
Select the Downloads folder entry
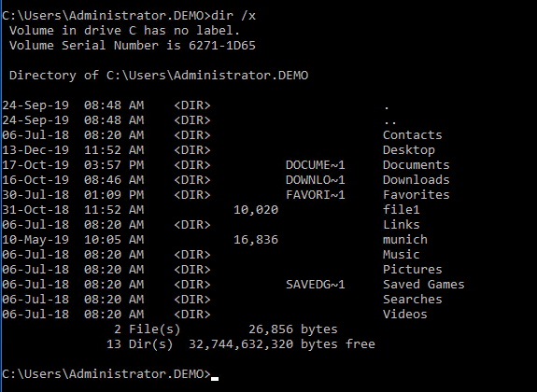coord(416,180)
